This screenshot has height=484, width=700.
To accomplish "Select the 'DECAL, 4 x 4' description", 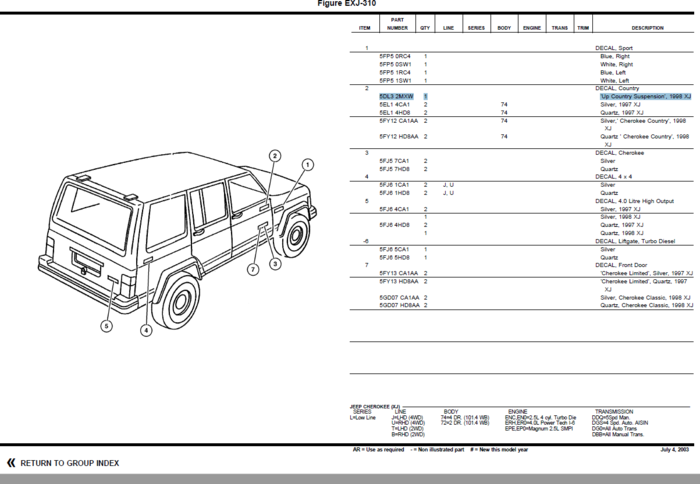I will [613, 177].
